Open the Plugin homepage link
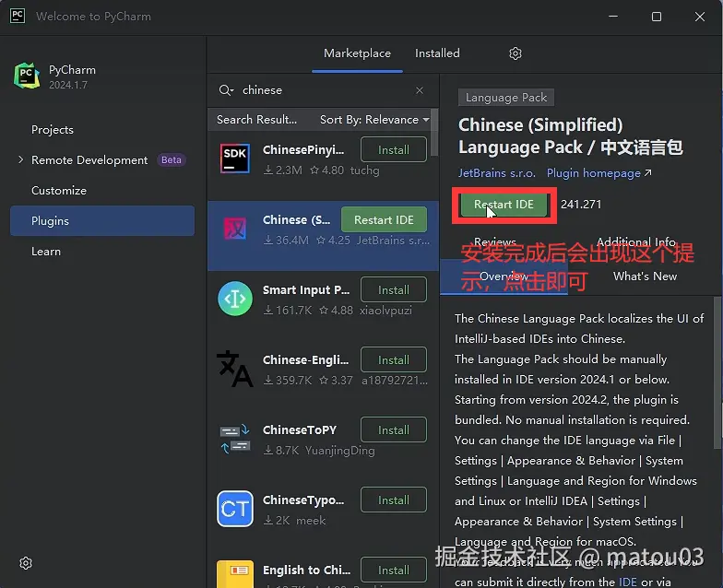The image size is (723, 588). [599, 173]
